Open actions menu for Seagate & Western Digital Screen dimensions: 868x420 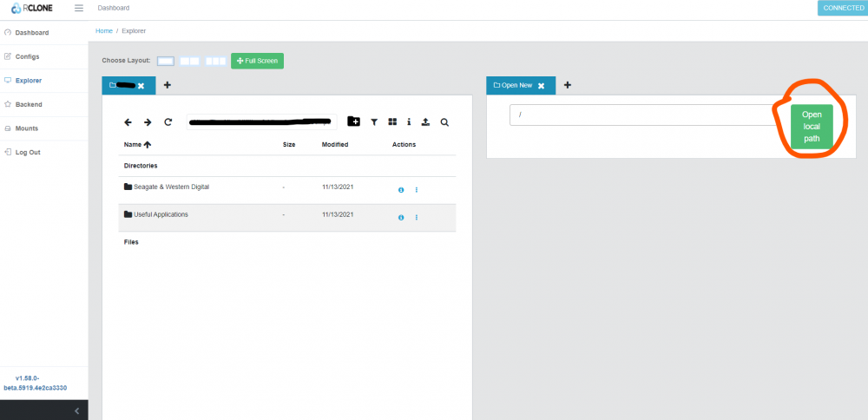pos(417,190)
